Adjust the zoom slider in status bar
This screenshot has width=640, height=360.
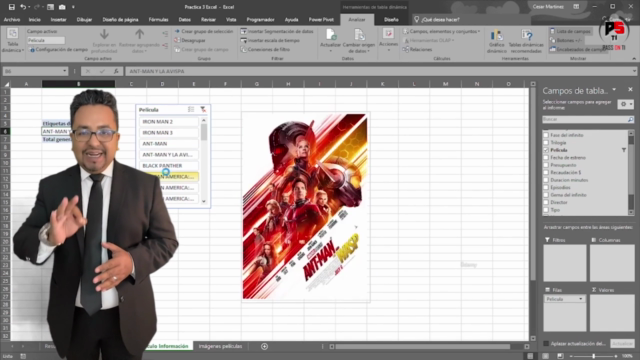coord(593,356)
